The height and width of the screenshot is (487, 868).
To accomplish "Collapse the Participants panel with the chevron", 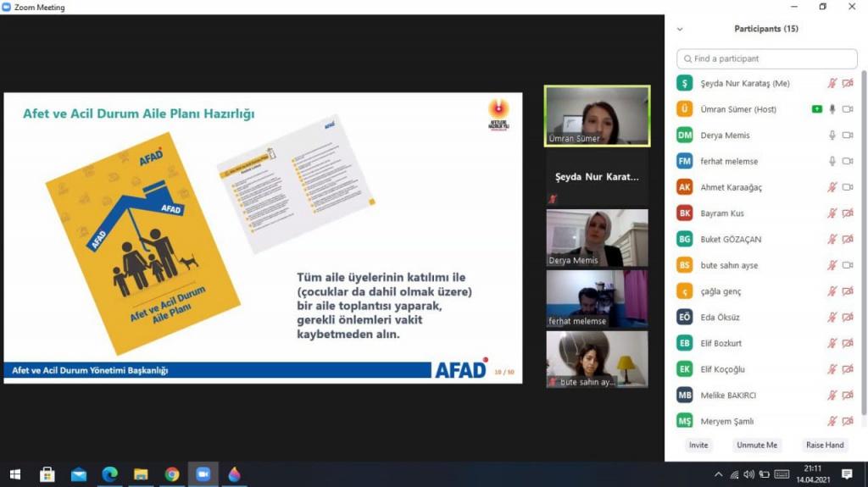I will (679, 29).
